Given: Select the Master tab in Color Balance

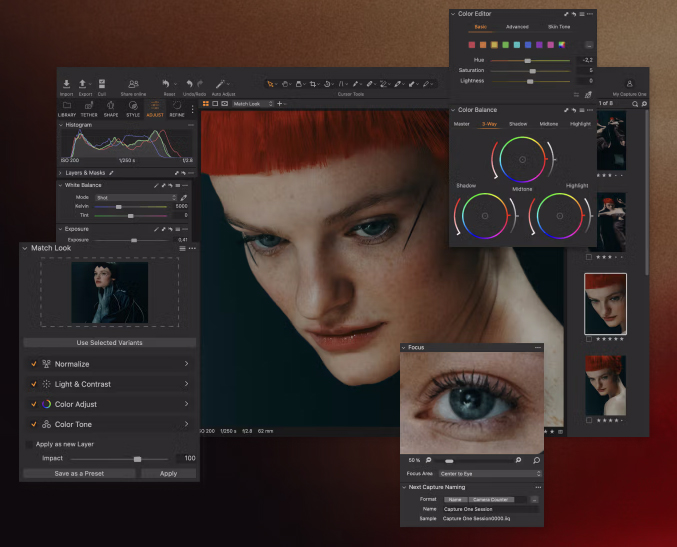Looking at the screenshot, I should 462,124.
